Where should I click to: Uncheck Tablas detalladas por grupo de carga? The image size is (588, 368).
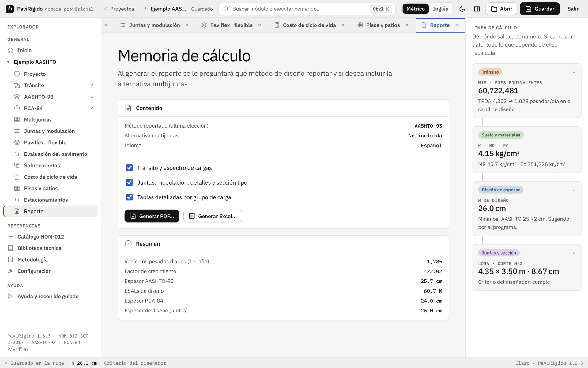pyautogui.click(x=130, y=197)
